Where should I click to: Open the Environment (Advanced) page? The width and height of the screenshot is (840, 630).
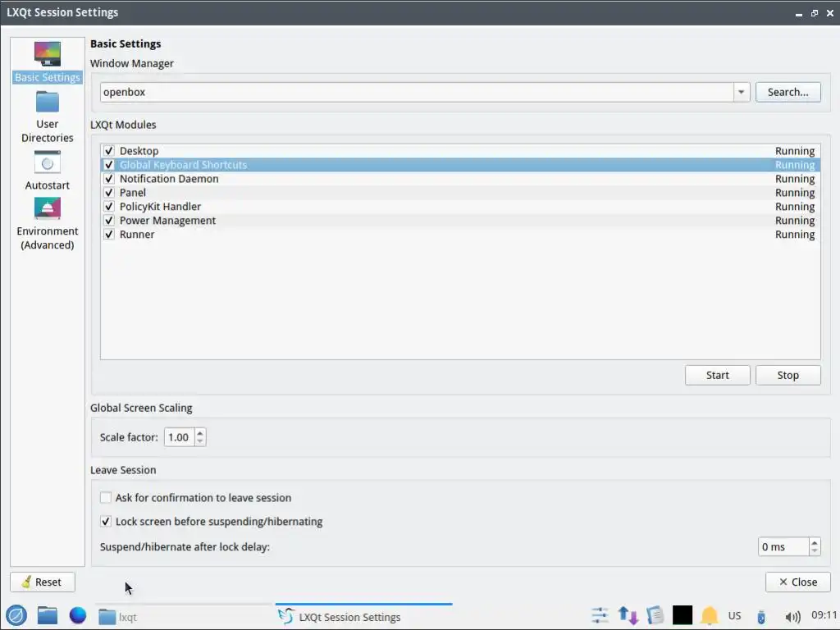(47, 224)
